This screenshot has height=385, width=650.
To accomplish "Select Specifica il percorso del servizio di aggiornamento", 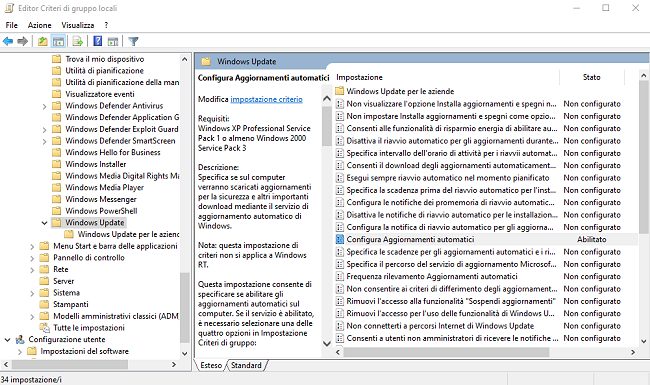I will pos(451,264).
